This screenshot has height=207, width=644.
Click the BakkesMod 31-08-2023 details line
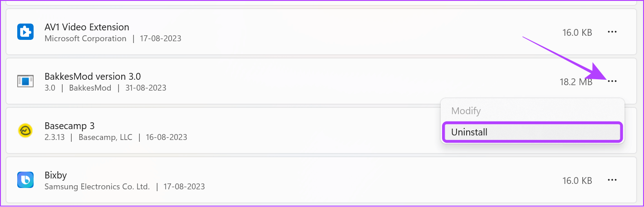pos(105,88)
